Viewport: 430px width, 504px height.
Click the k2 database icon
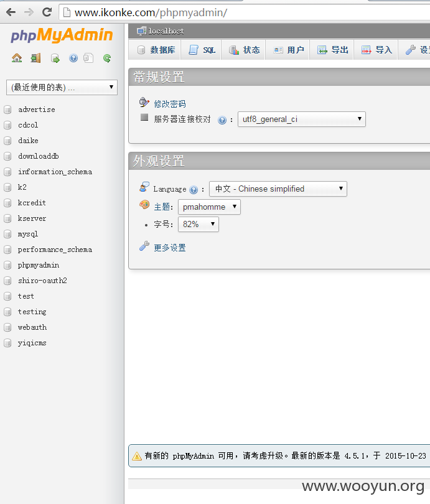coord(7,187)
